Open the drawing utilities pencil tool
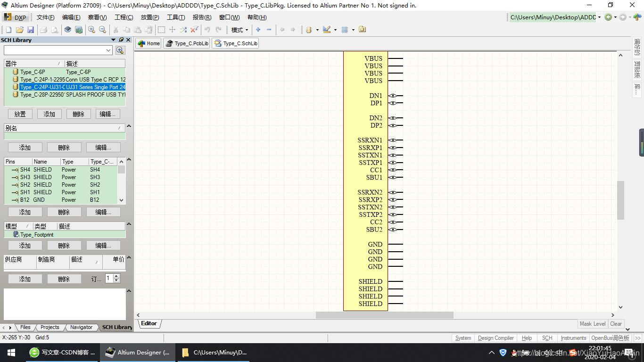This screenshot has height=362, width=644. click(x=327, y=30)
